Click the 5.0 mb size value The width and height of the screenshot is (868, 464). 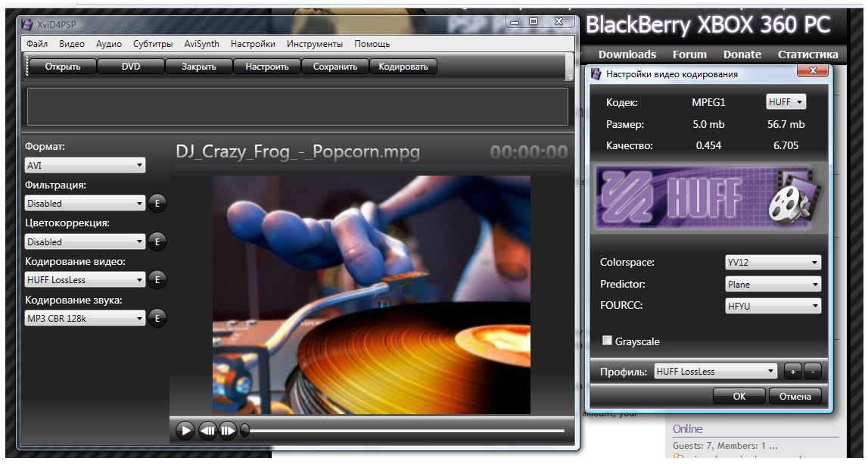tap(708, 124)
